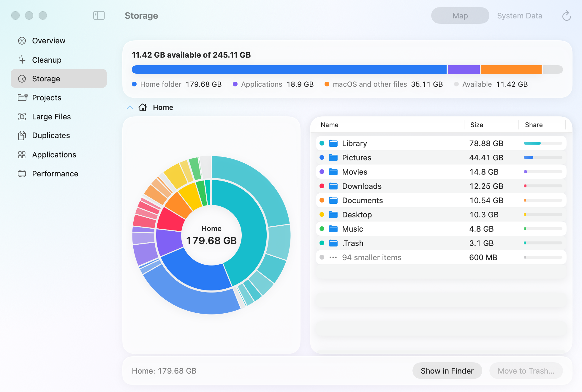Click the Home breadcrumb label

click(163, 107)
